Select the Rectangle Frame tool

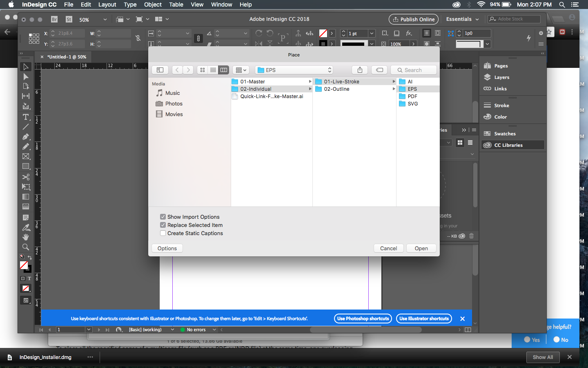point(26,156)
